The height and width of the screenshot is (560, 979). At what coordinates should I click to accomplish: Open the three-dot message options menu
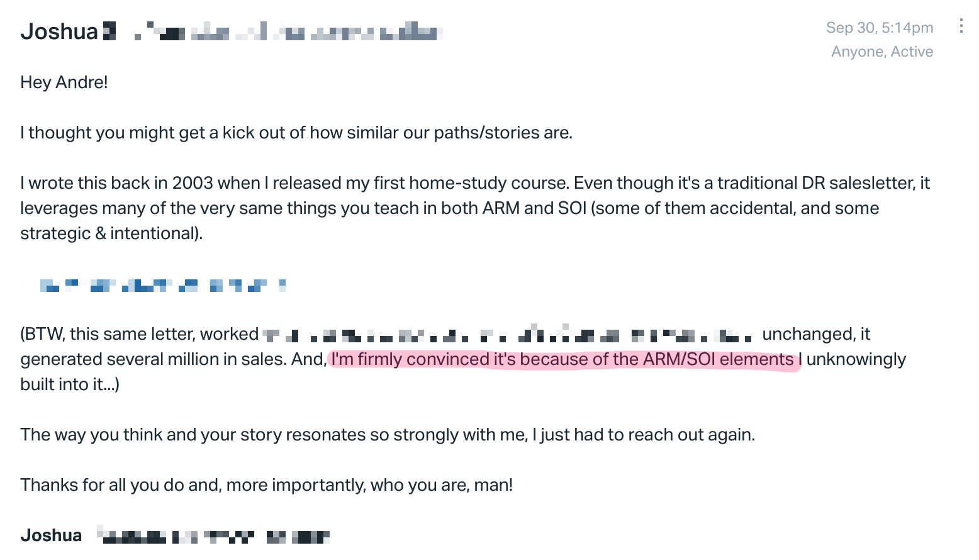961,26
